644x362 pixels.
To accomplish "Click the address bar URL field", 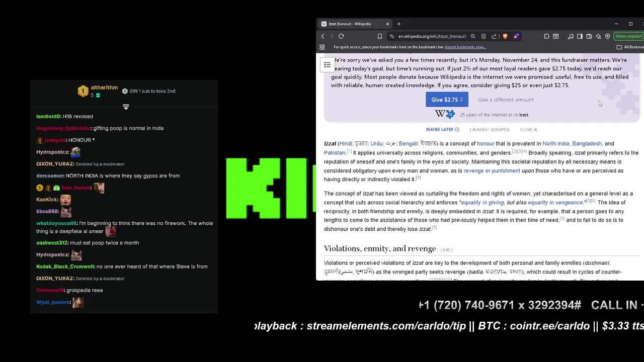I will (432, 36).
